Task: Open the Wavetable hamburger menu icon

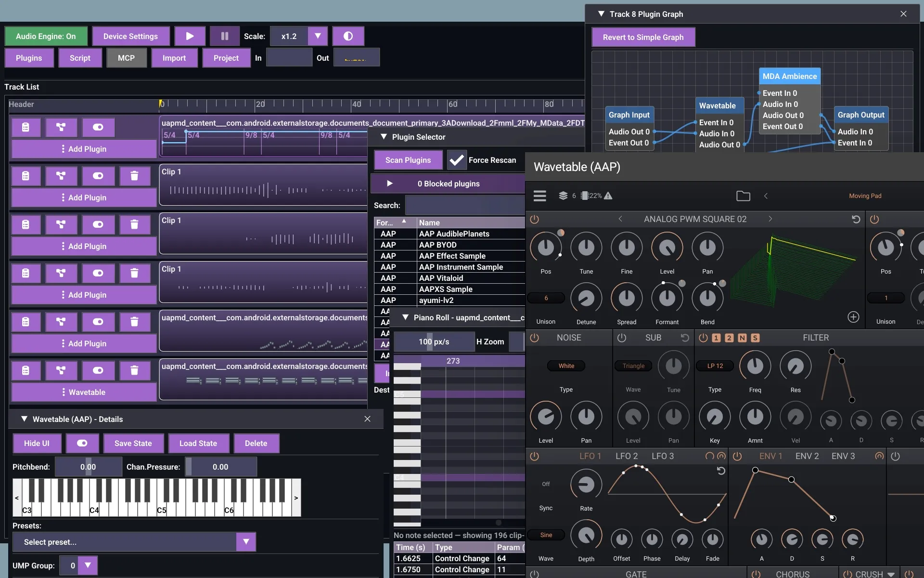Action: [x=539, y=196]
